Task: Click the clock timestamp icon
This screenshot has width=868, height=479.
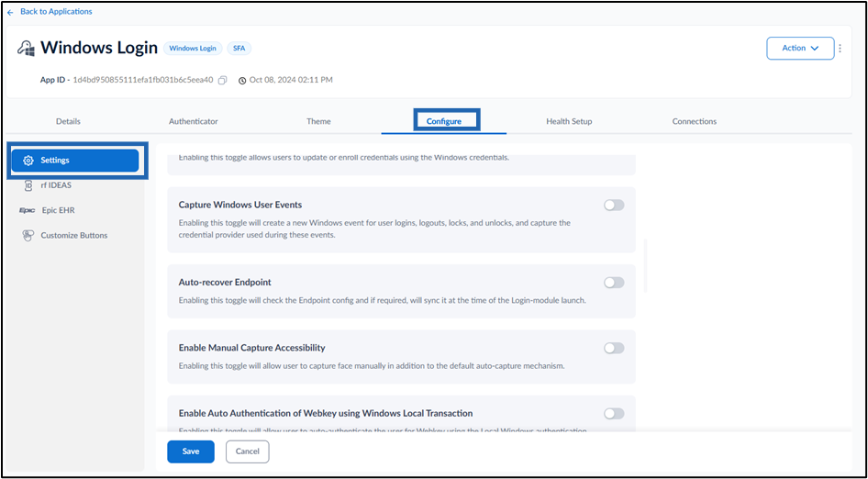Action: (x=242, y=81)
